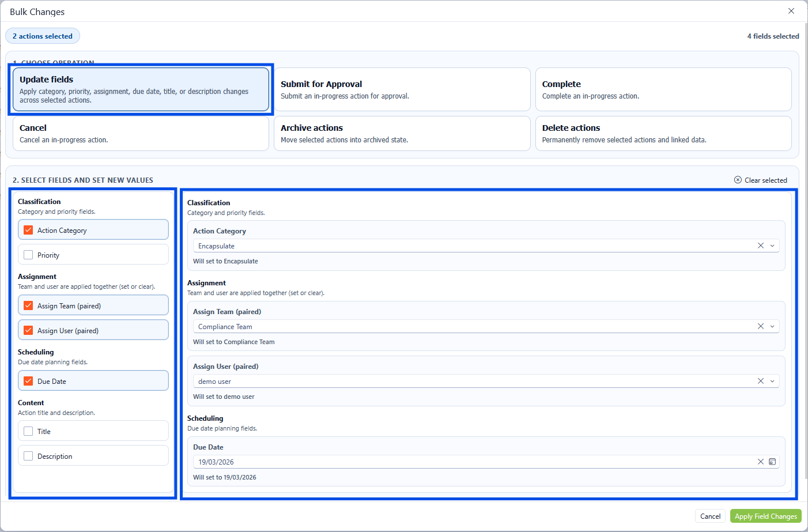
Task: Uncheck the Action Category checkbox
Action: (x=28, y=230)
